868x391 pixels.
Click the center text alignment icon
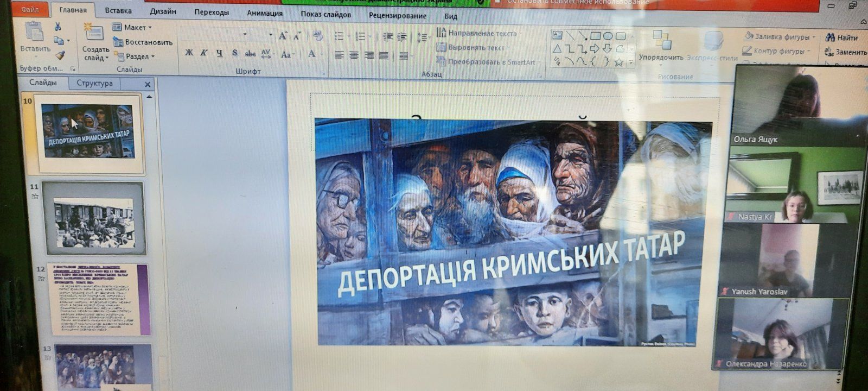pyautogui.click(x=354, y=55)
